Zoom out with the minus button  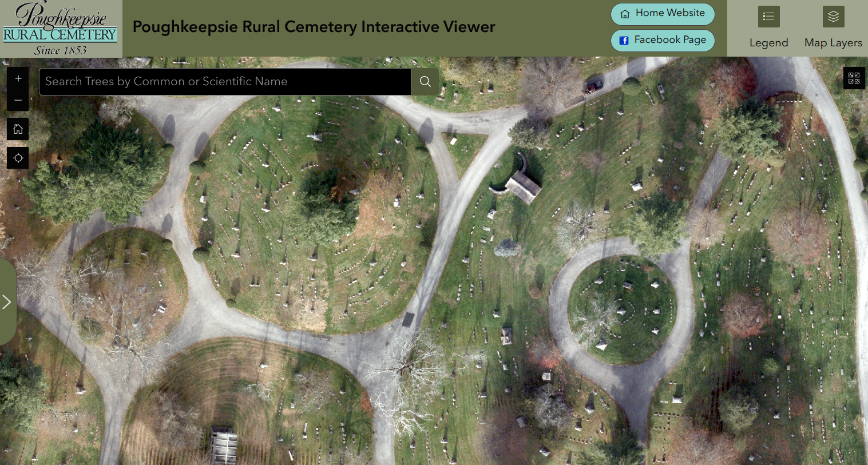tap(18, 100)
